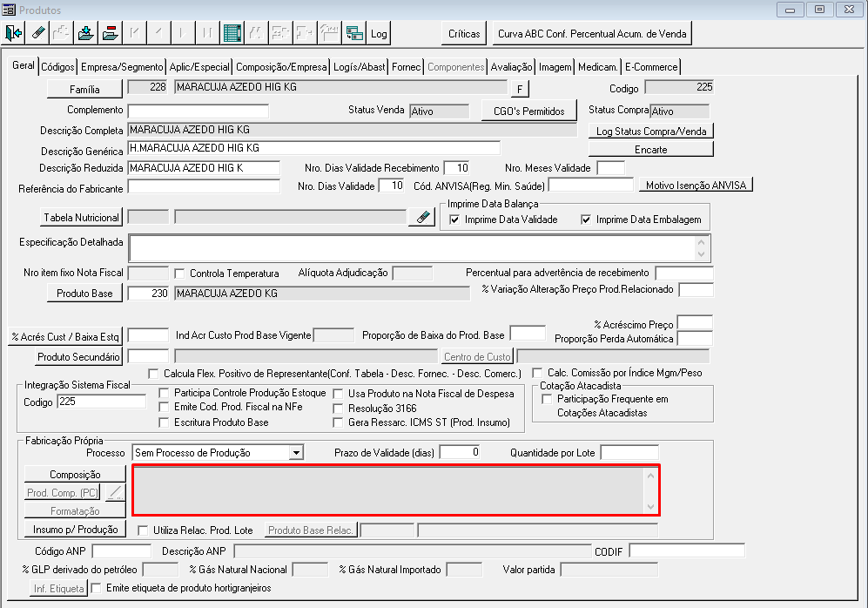Switch to Aplic/Especial tab
Image resolution: width=868 pixels, height=608 pixels.
[199, 67]
